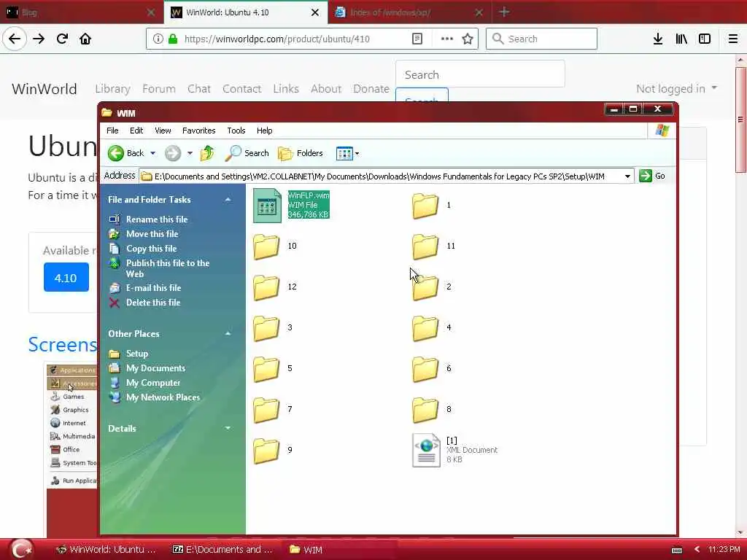
Task: Open the Favorites menu
Action: pos(198,131)
